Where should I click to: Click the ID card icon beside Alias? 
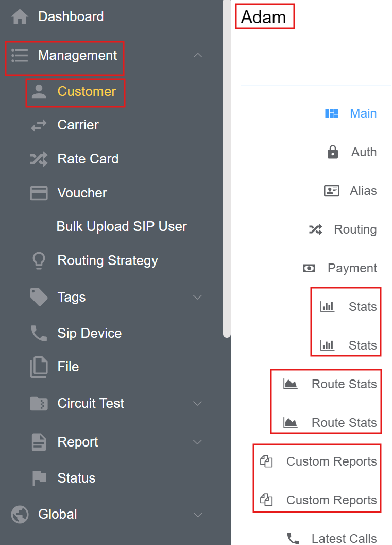pyautogui.click(x=331, y=191)
